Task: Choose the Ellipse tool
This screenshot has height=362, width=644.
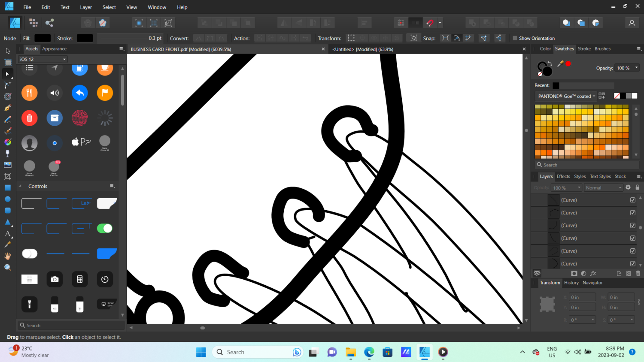Action: 7,199
